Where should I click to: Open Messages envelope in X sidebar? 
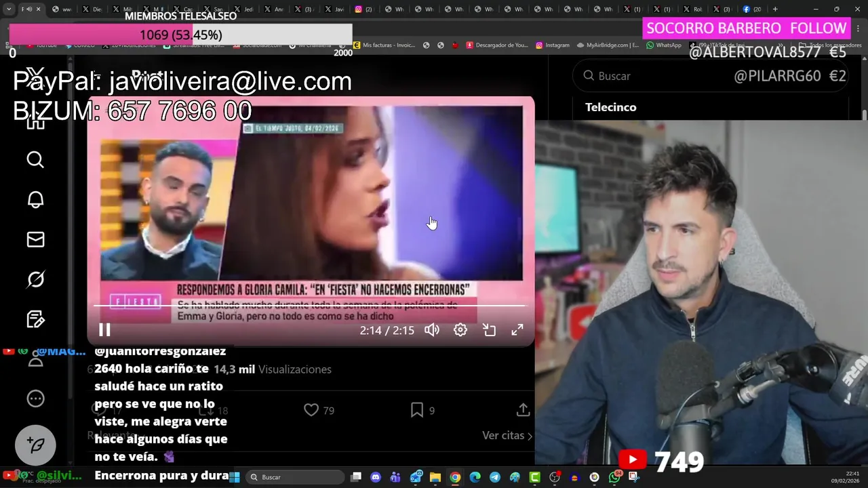(35, 239)
